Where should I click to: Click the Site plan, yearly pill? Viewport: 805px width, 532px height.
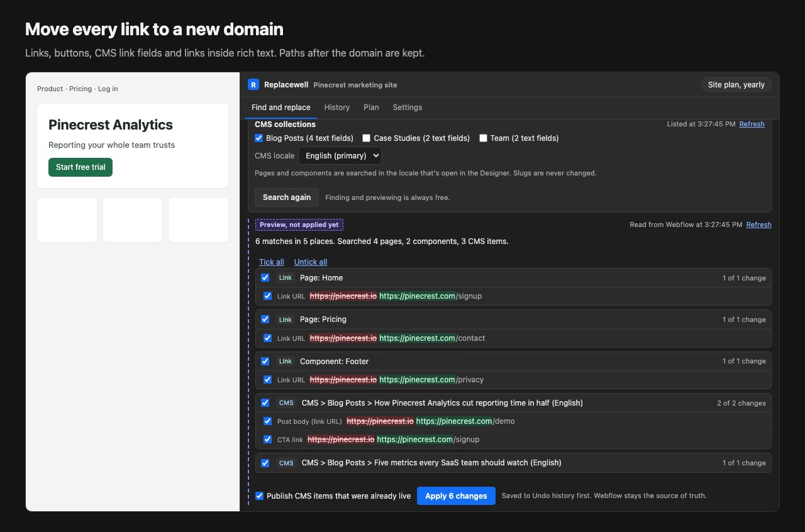736,85
